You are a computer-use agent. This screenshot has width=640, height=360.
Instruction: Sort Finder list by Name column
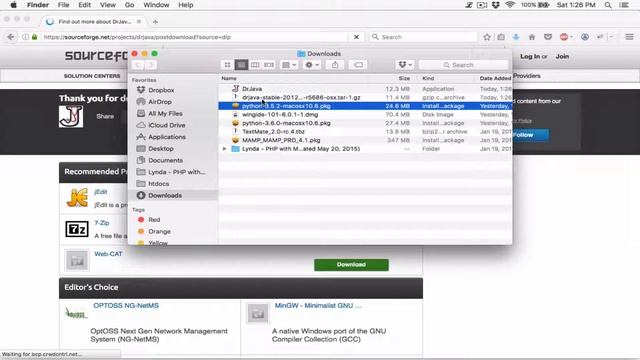[229, 78]
